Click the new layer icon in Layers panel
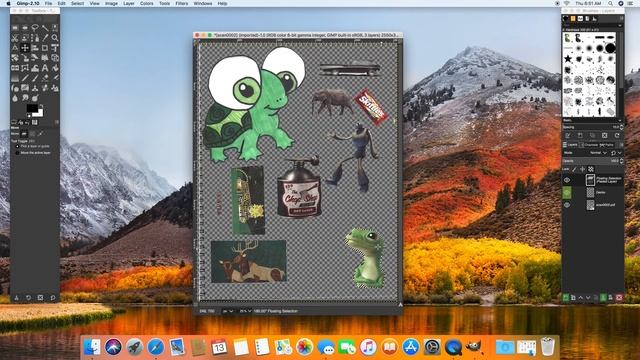The image size is (640, 360). pos(566,298)
